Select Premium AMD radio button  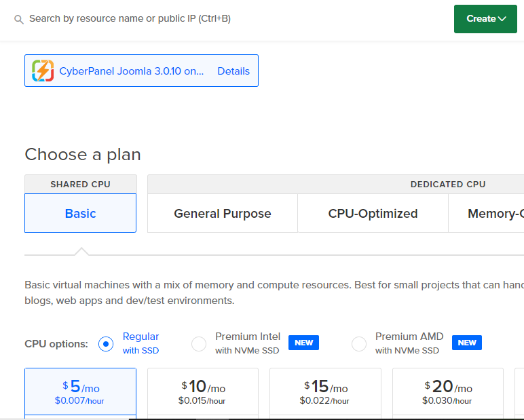pos(359,344)
